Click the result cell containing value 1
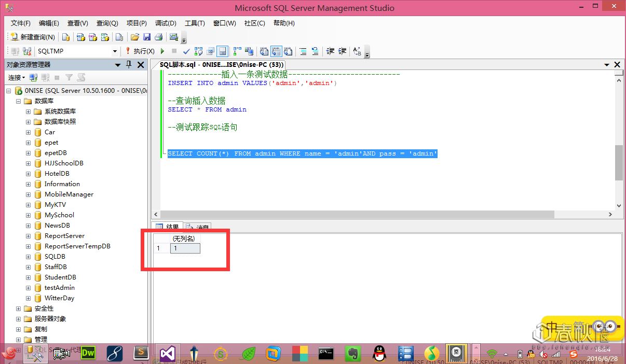626x364 pixels. point(185,248)
